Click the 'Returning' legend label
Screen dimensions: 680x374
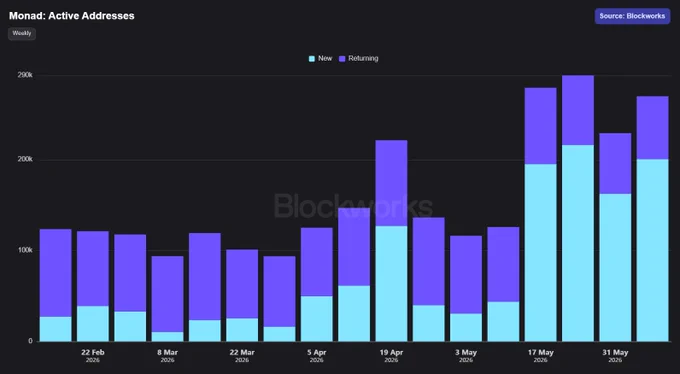tap(363, 58)
